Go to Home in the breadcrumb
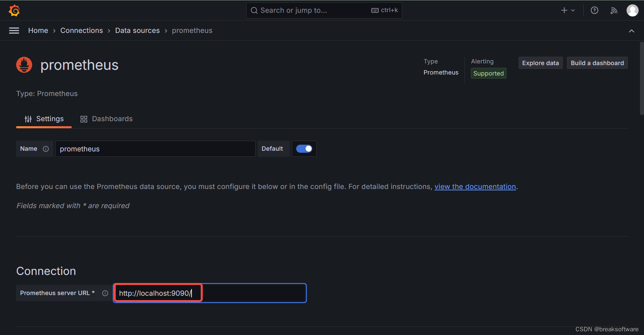Image resolution: width=644 pixels, height=335 pixels. [x=38, y=31]
